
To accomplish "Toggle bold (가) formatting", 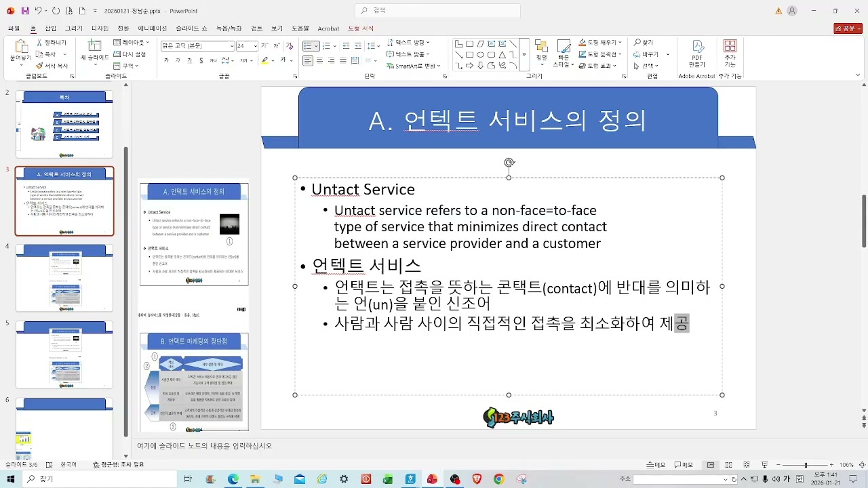I will 167,60.
